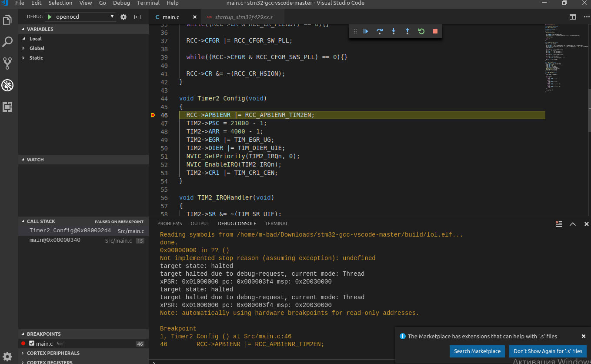This screenshot has width=591, height=364.
Task: Click the Search Marketplace button
Action: pos(477,351)
